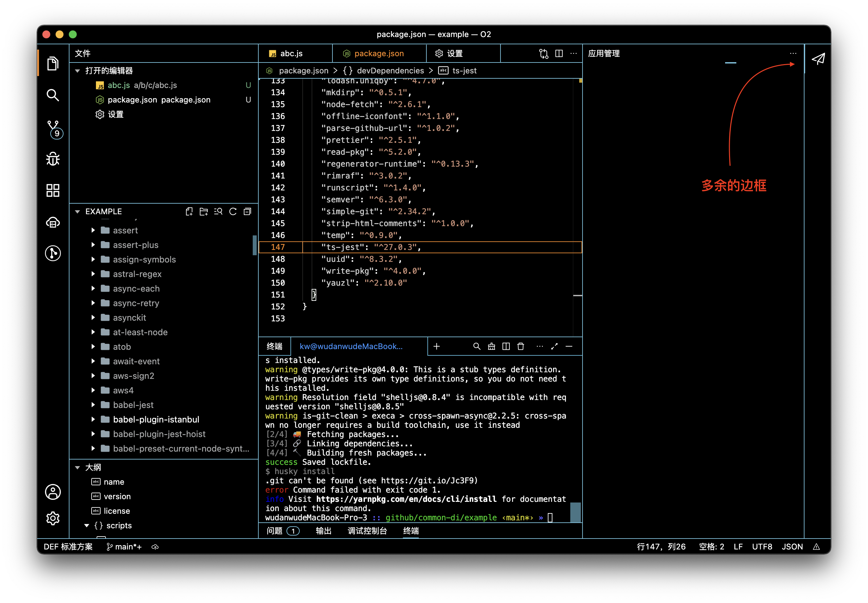This screenshot has height=603, width=868.
Task: Search within the terminal output
Action: click(477, 346)
